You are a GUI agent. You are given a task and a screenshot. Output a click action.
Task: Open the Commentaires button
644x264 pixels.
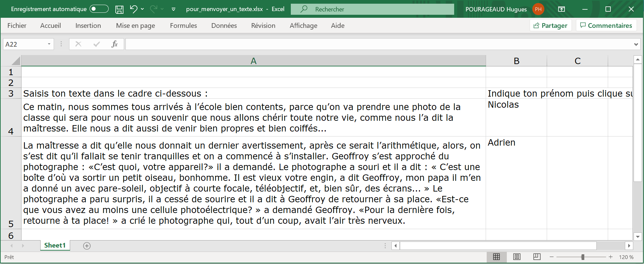pyautogui.click(x=606, y=25)
